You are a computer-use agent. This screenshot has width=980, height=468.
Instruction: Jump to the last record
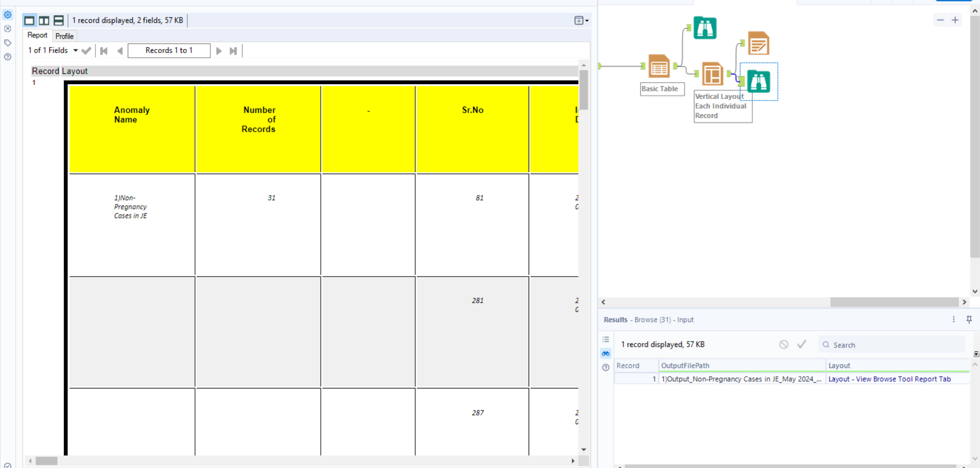point(233,51)
